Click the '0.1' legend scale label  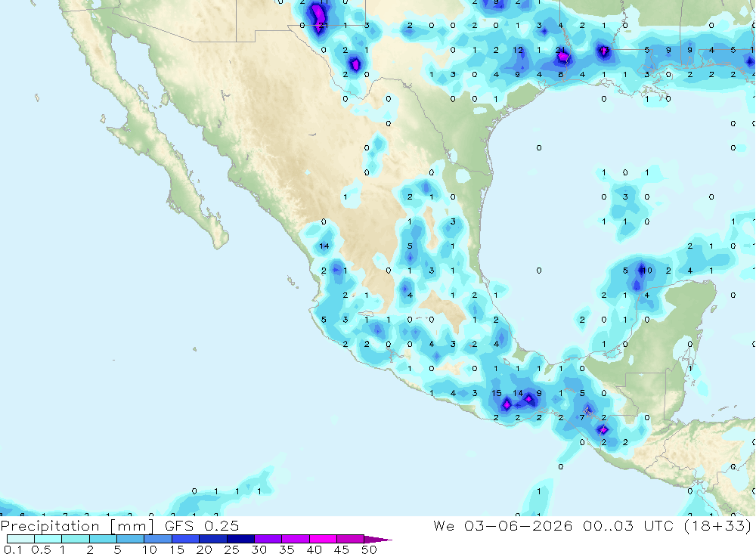13,549
